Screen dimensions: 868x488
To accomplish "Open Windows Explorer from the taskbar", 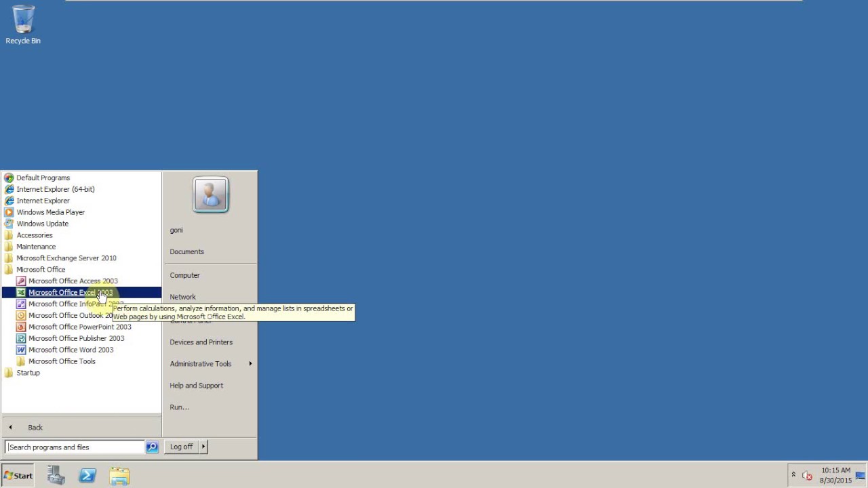I will click(119, 476).
